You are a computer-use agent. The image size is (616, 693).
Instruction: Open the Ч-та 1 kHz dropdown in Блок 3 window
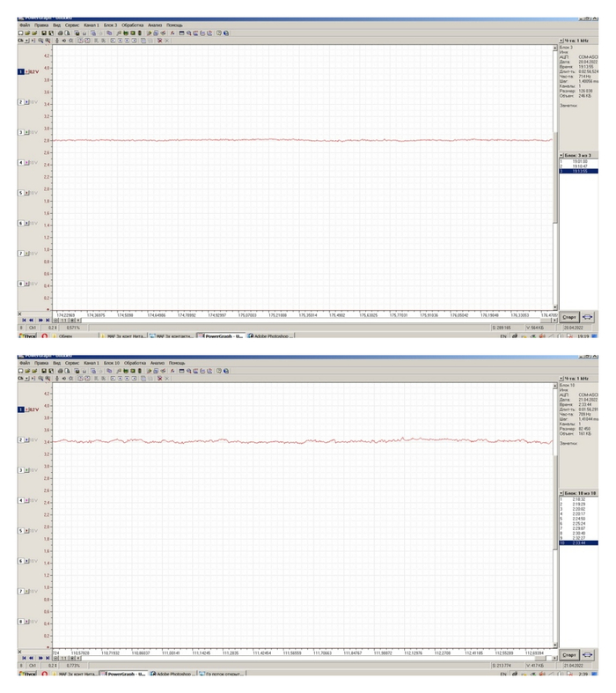[x=561, y=41]
